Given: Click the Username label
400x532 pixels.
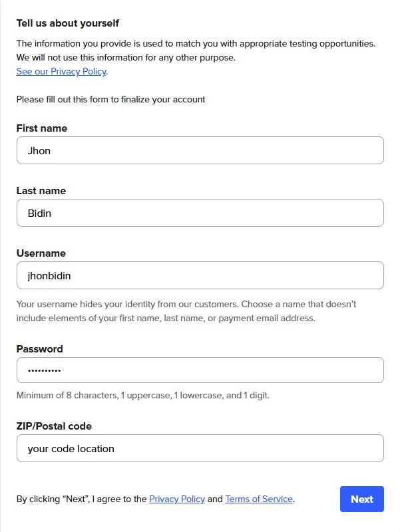Looking at the screenshot, I should click(x=40, y=253).
